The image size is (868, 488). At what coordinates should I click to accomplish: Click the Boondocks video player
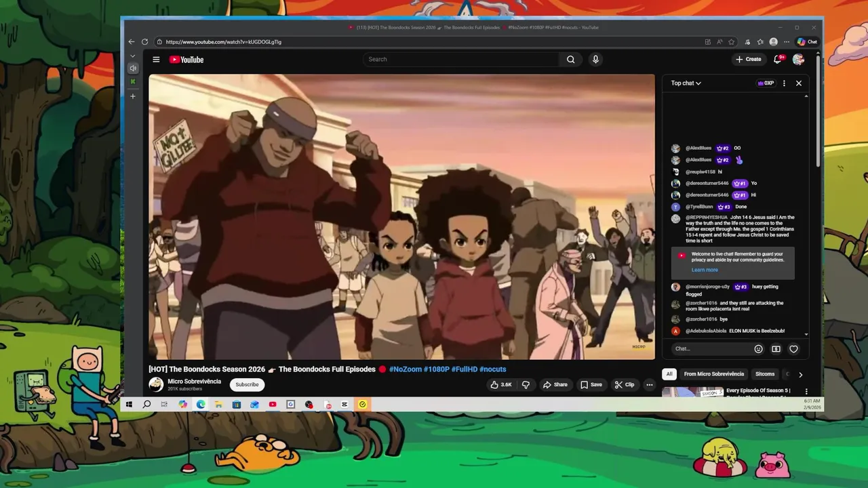pyautogui.click(x=401, y=217)
